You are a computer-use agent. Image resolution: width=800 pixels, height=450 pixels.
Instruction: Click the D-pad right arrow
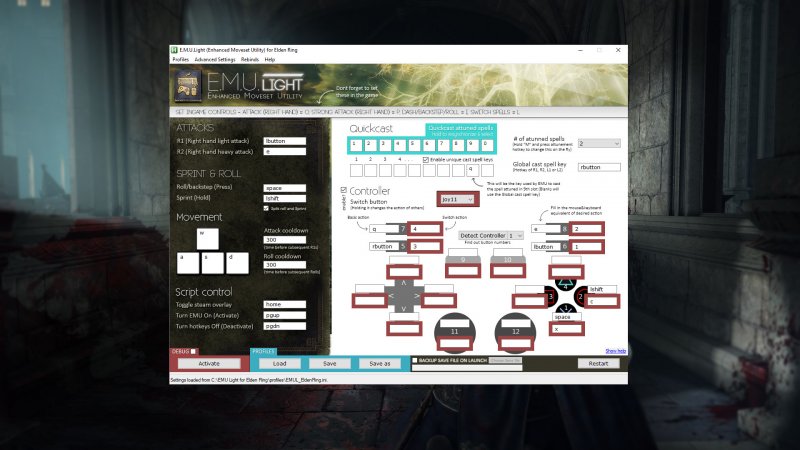[416, 298]
